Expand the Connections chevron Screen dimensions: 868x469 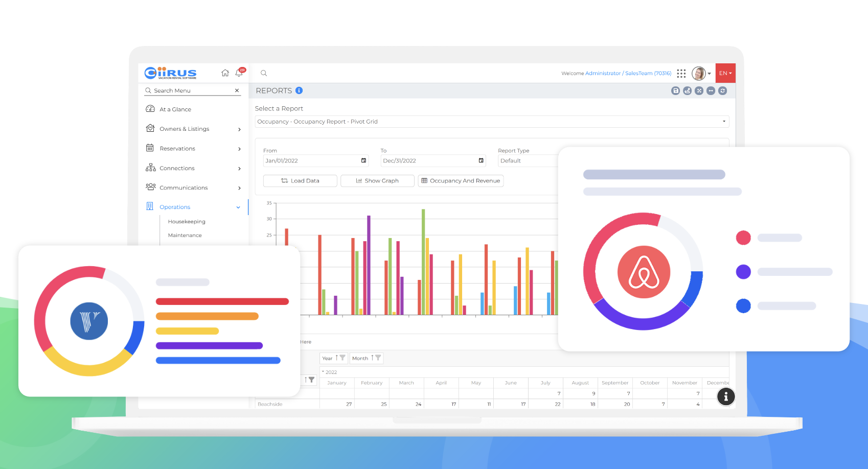tap(239, 169)
